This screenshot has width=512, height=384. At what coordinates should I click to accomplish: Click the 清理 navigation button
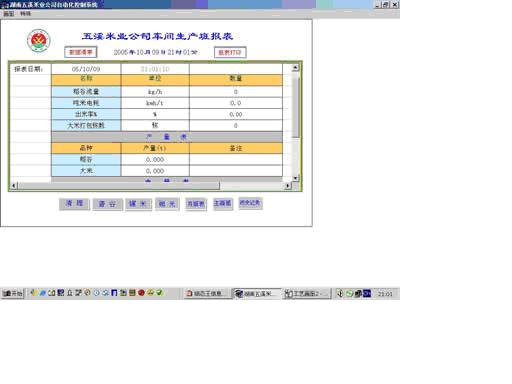point(74,204)
